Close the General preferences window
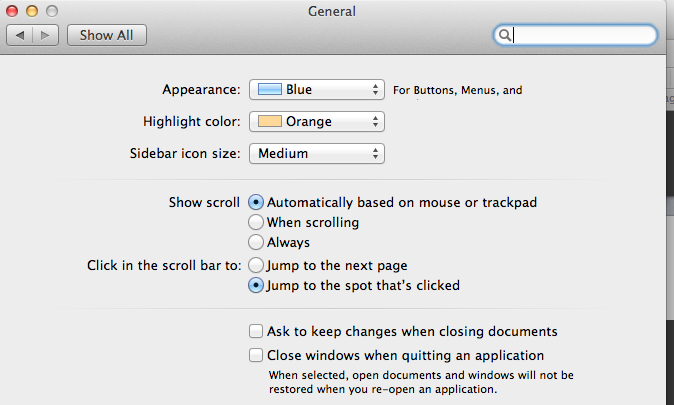 (12, 10)
